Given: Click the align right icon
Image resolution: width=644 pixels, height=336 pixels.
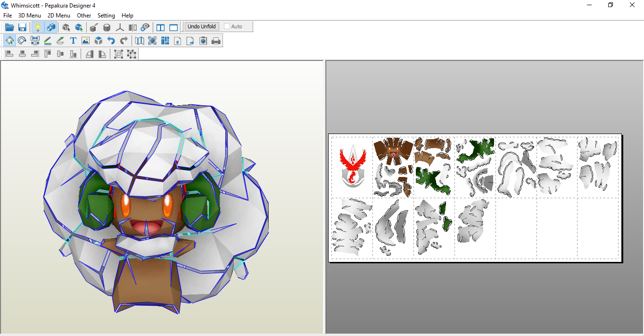Looking at the screenshot, I should click(35, 54).
